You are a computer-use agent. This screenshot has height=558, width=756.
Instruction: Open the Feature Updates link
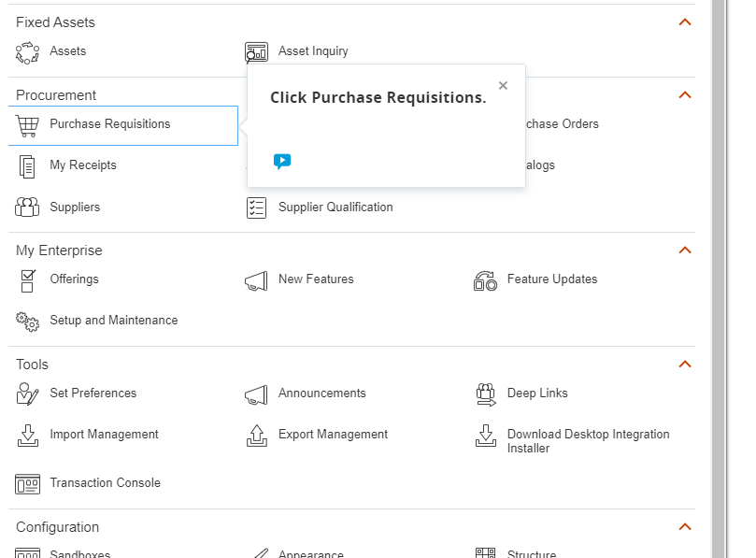point(551,279)
